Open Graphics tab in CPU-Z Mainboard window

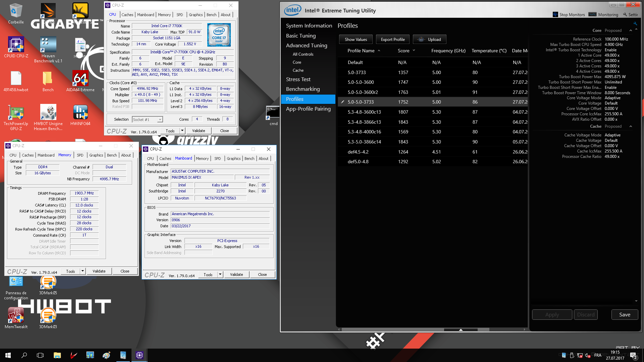click(x=233, y=159)
